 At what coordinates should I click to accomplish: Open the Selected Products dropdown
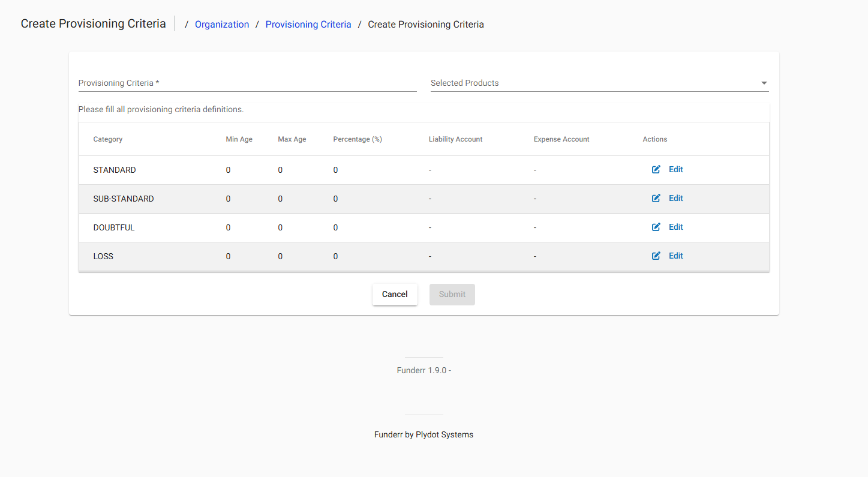tap(600, 83)
